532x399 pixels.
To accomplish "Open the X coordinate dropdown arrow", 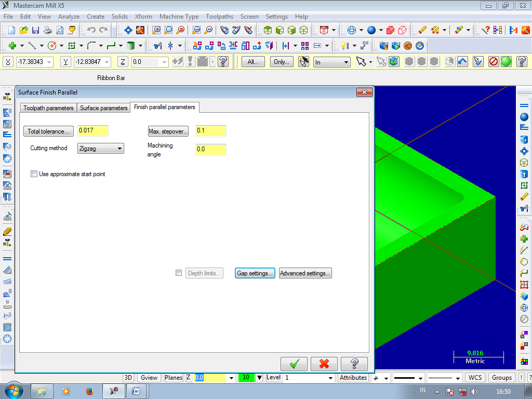I will click(x=49, y=62).
